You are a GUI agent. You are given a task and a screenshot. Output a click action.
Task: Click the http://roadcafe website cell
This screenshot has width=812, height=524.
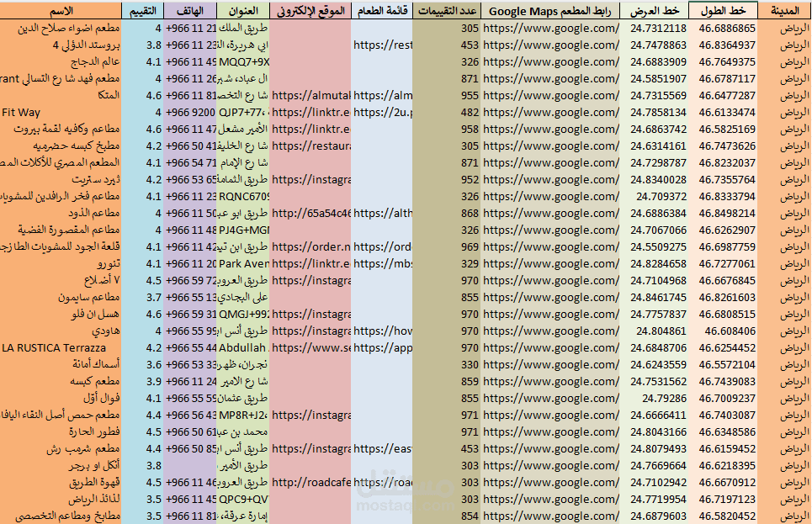(310, 483)
